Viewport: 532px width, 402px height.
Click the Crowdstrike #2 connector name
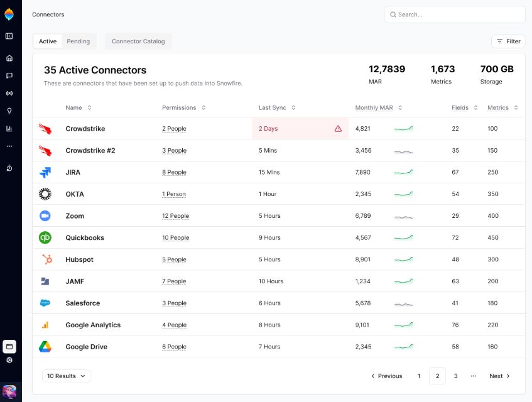pyautogui.click(x=90, y=151)
